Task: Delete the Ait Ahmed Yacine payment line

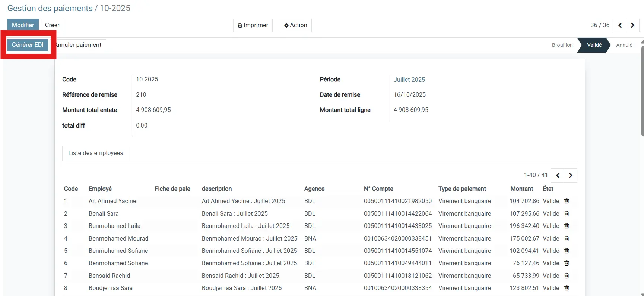Action: [x=567, y=201]
